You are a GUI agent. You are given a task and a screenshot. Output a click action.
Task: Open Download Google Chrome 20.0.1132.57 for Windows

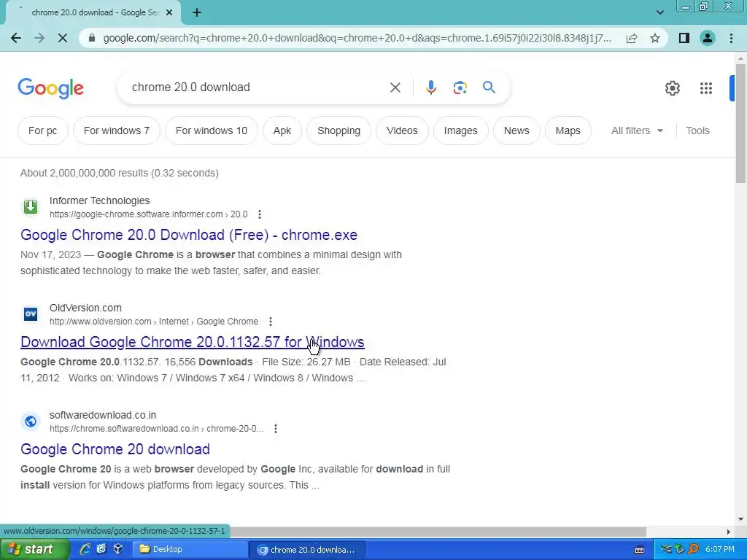tap(193, 342)
